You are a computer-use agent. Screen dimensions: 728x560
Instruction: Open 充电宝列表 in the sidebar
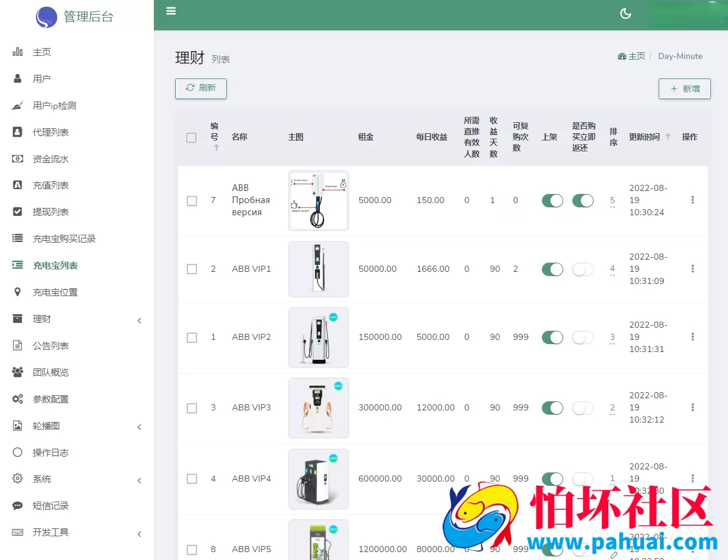click(55, 265)
